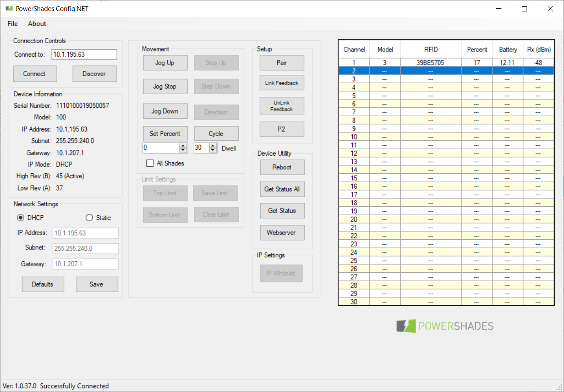Viewport: 564px width, 392px height.
Task: Click percent value 17 in channel 1
Action: pos(477,62)
